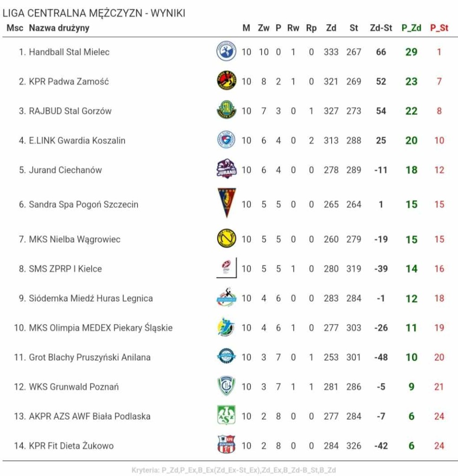Click the Pogoń Szczecin pennant logo
458x476 pixels.
(x=227, y=203)
